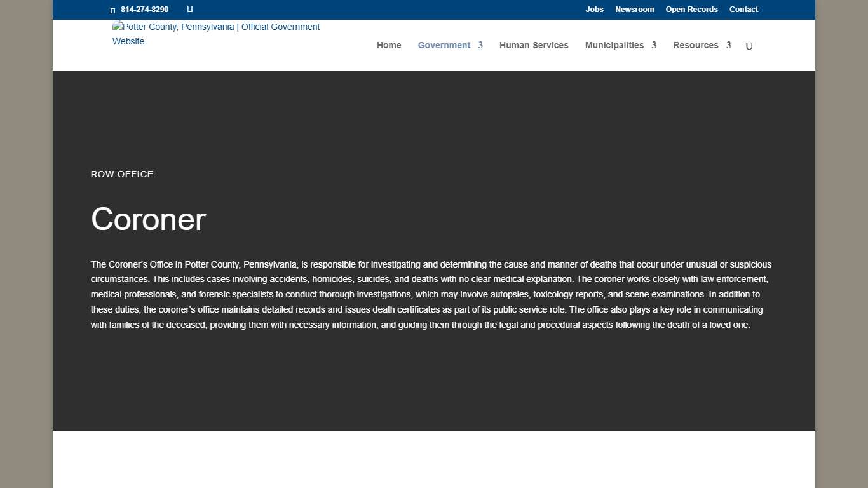Visit the Open Records link

[691, 10]
